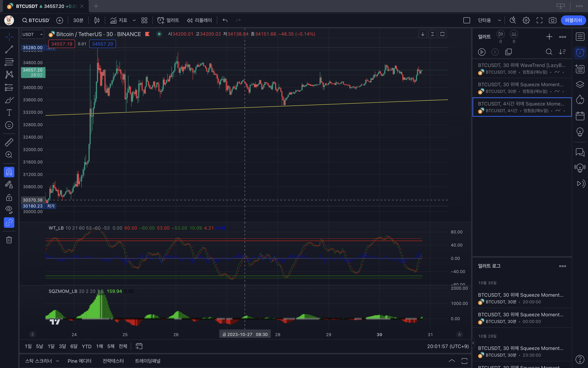This screenshot has width=588, height=368.
Task: Open the 단타용 layout dropdown
Action: 489,20
